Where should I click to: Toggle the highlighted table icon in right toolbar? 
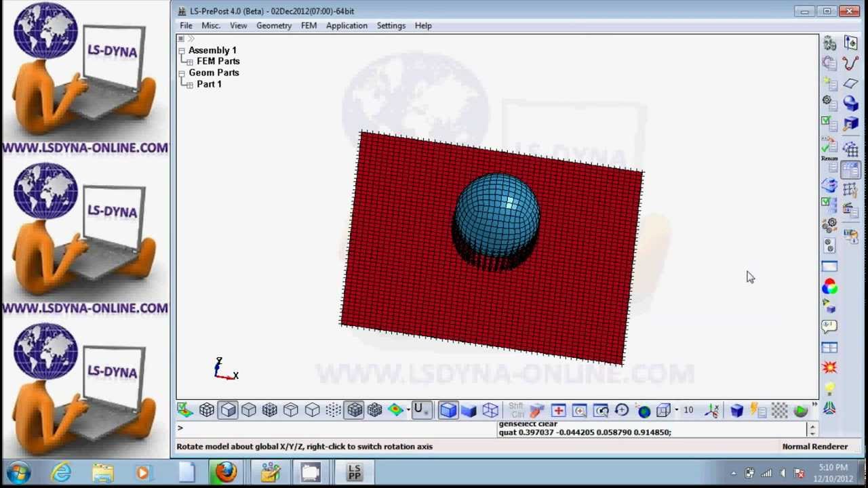point(850,169)
